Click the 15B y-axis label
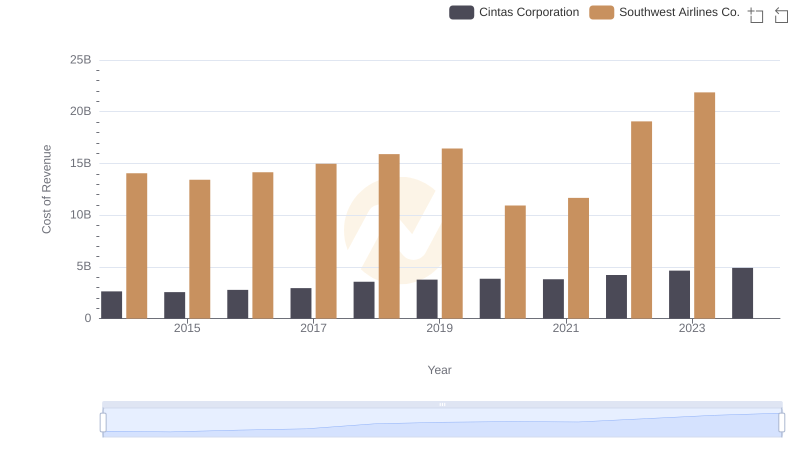This screenshot has width=800, height=461. 81,163
